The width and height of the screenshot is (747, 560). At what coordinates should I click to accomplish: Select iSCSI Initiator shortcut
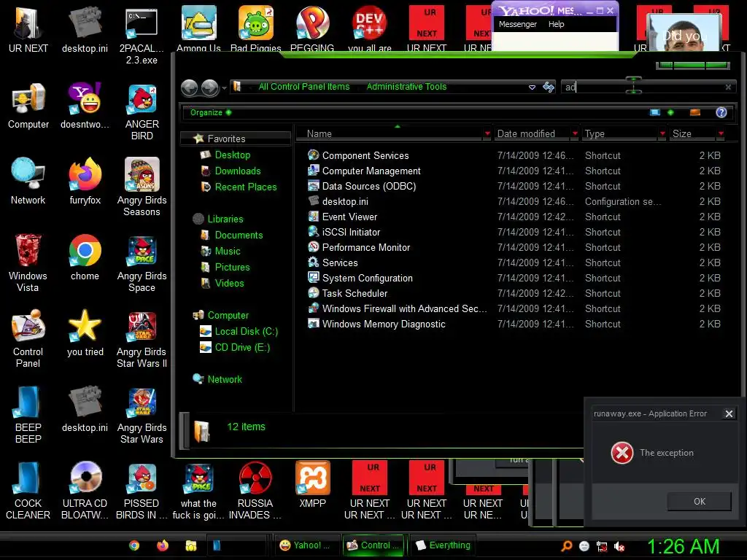click(351, 232)
